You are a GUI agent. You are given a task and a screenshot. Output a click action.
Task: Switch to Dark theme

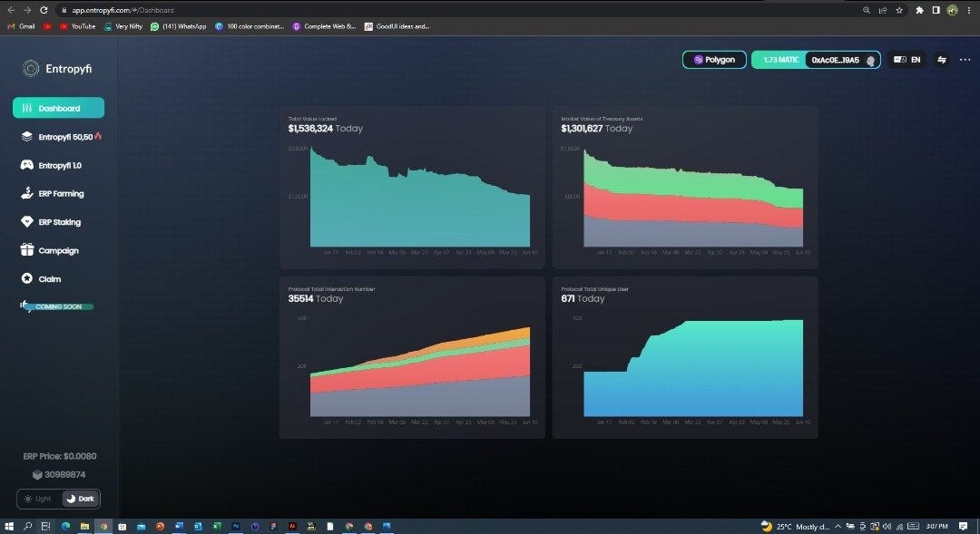(81, 499)
